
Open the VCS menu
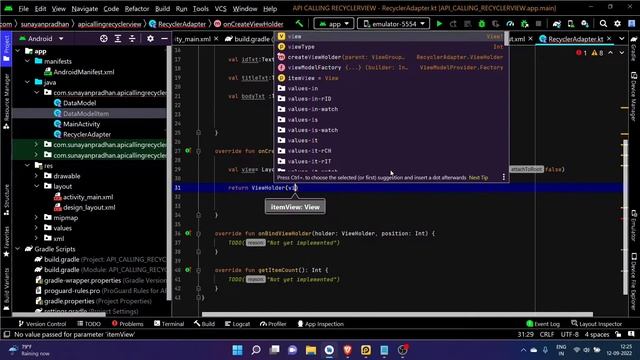click(x=220, y=9)
